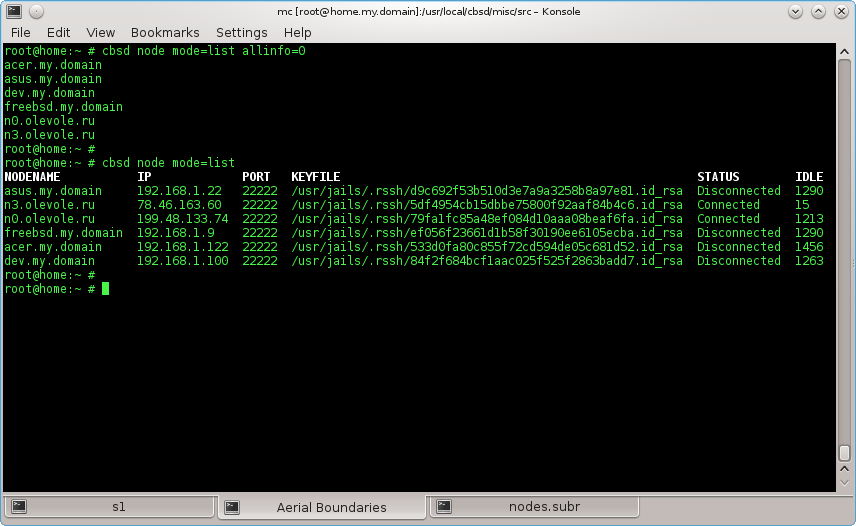This screenshot has width=856, height=526.
Task: Click IP address 192.168.1.22
Action: (x=179, y=191)
